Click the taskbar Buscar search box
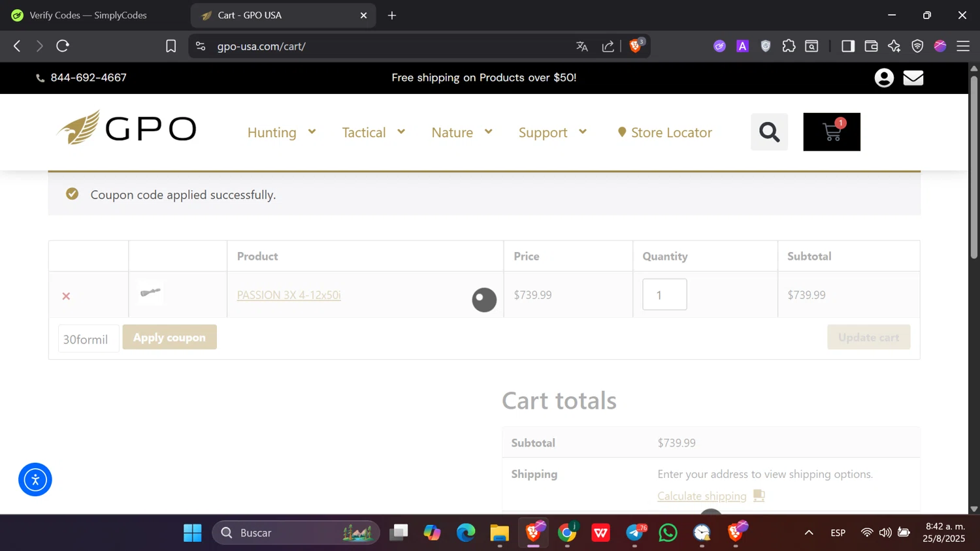 tap(296, 533)
